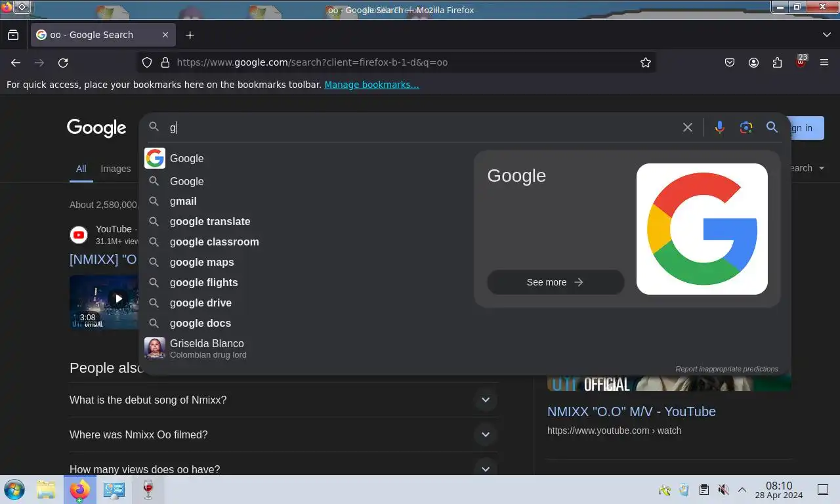The height and width of the screenshot is (504, 840).
Task: Click inside the Google search input
Action: click(420, 127)
